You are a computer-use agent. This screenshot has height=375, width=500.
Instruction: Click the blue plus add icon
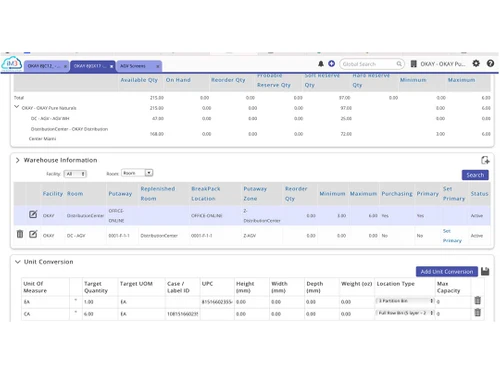point(331,63)
